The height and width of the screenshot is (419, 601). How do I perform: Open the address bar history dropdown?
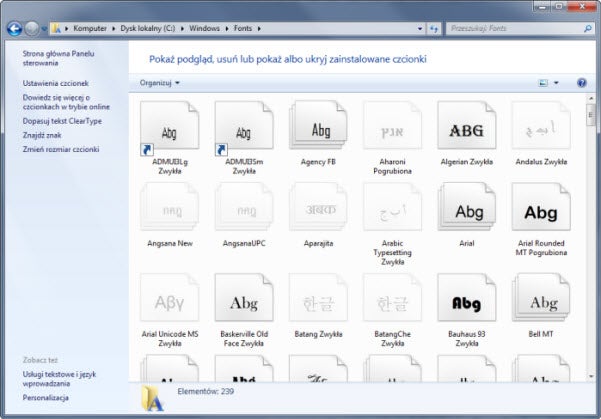[420, 28]
